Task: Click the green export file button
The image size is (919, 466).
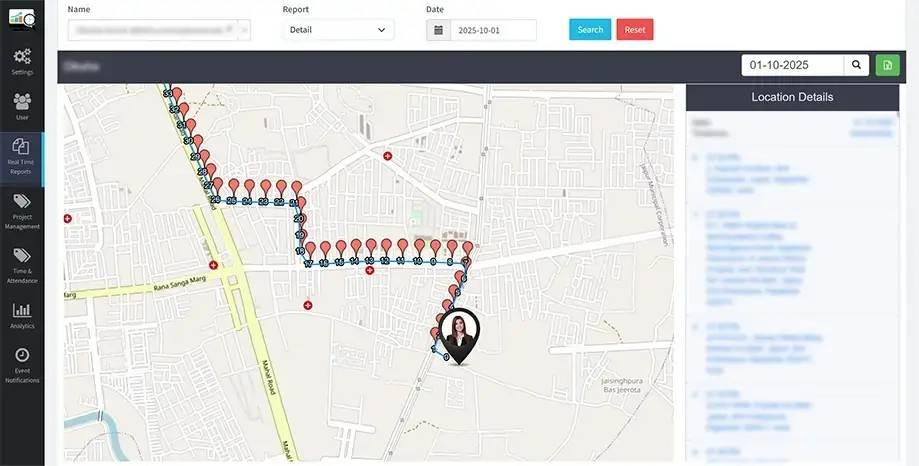Action: coord(887,65)
